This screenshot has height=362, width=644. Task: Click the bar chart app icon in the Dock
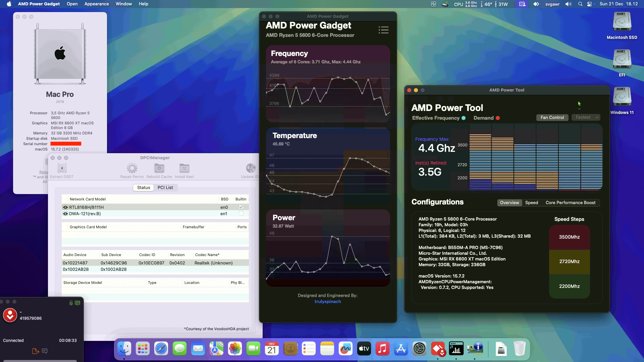[456, 349]
